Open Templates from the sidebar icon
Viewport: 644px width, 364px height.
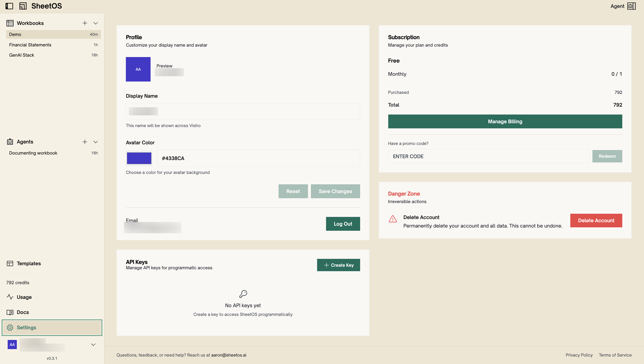[x=10, y=263]
